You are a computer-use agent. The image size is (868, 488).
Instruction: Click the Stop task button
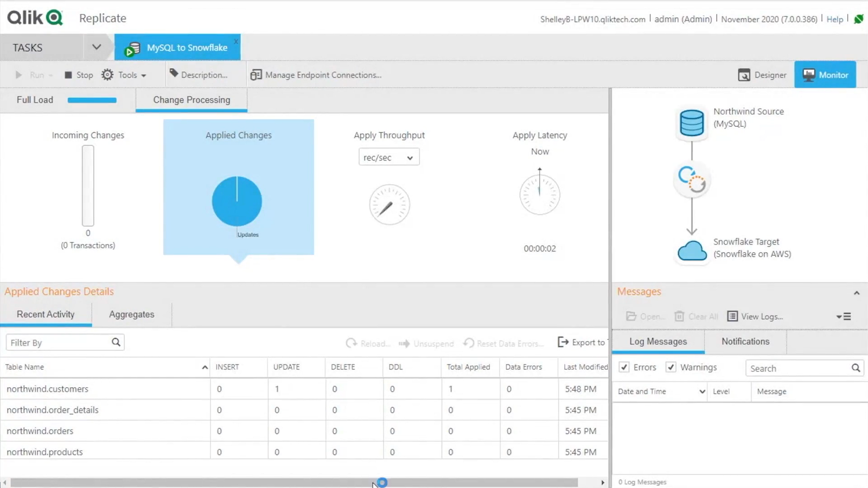click(79, 75)
